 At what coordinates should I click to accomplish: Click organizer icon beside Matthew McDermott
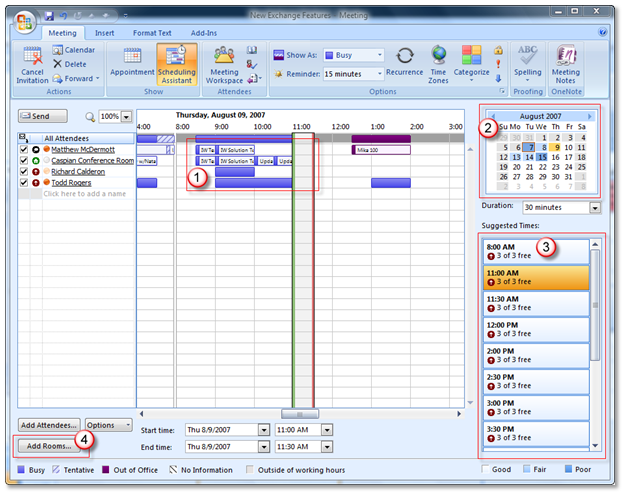[36, 149]
